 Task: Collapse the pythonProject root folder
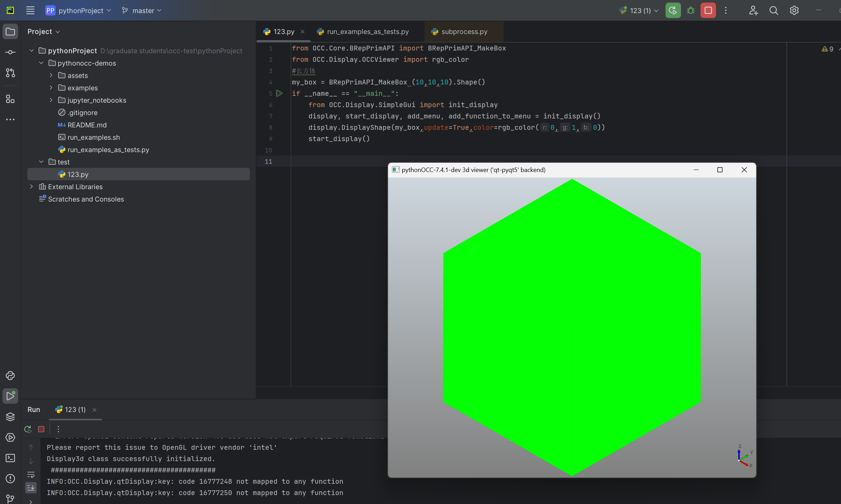click(x=31, y=51)
